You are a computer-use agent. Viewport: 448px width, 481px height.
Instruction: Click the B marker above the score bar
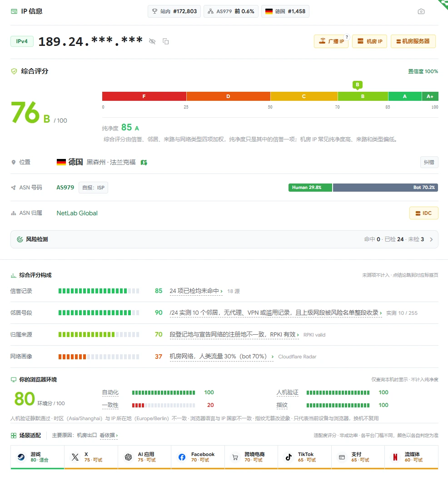point(358,84)
